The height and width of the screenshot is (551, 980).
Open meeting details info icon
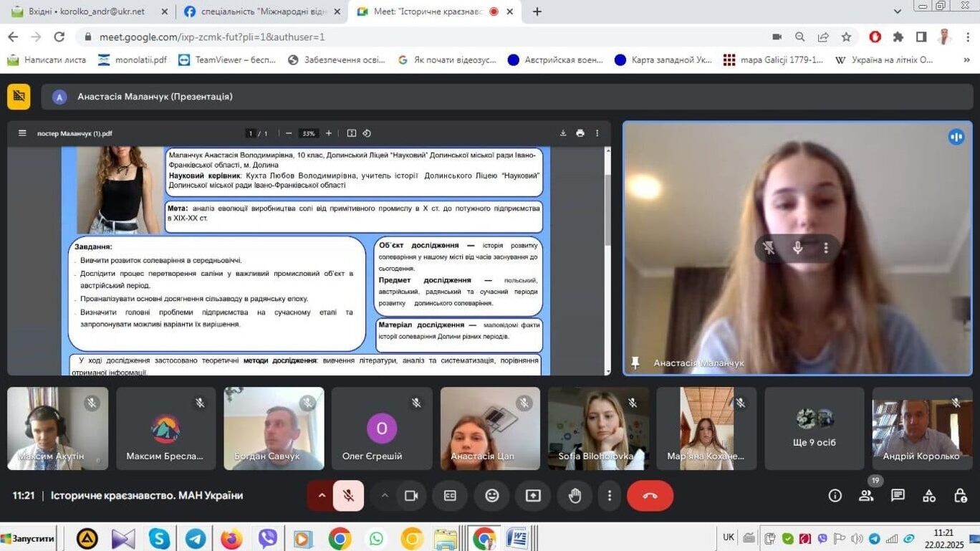[x=835, y=496]
